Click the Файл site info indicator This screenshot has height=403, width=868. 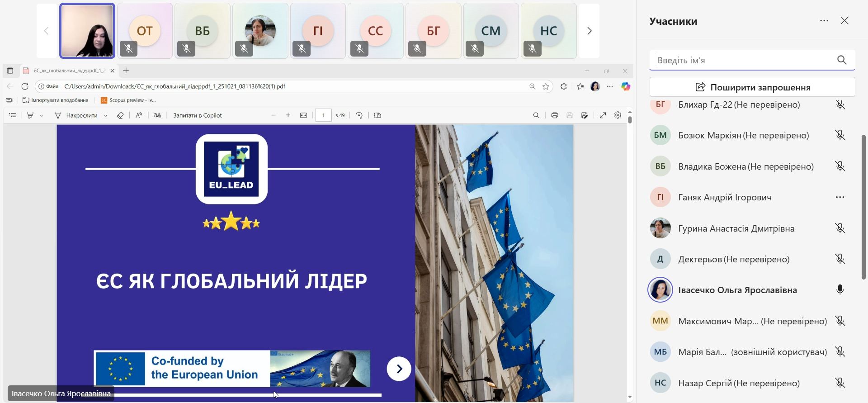pyautogui.click(x=49, y=86)
